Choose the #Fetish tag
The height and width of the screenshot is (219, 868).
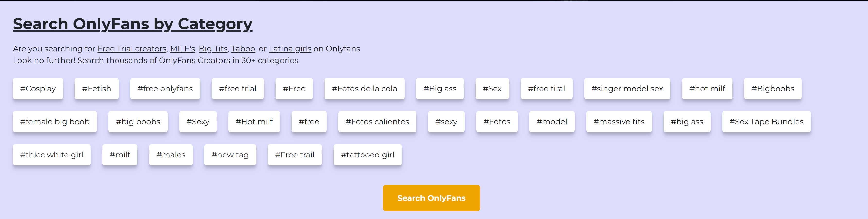[x=96, y=89]
